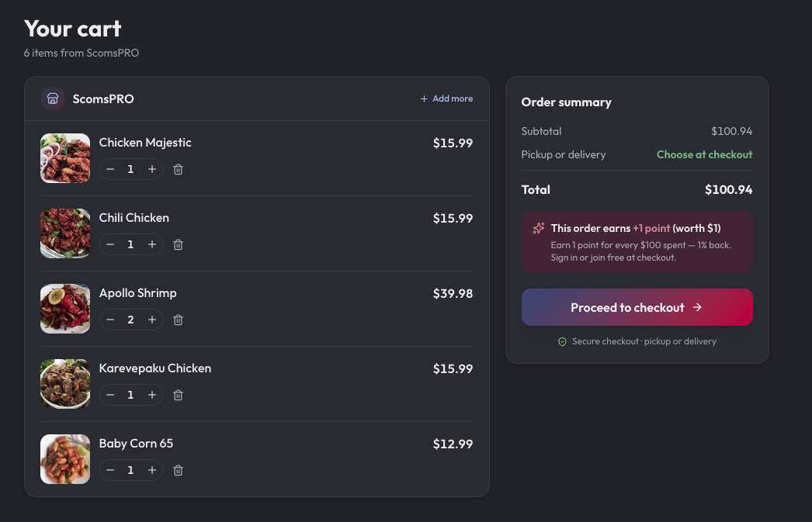Screen dimensions: 812x522
Task: Click Choose at checkout text
Action: click(704, 154)
